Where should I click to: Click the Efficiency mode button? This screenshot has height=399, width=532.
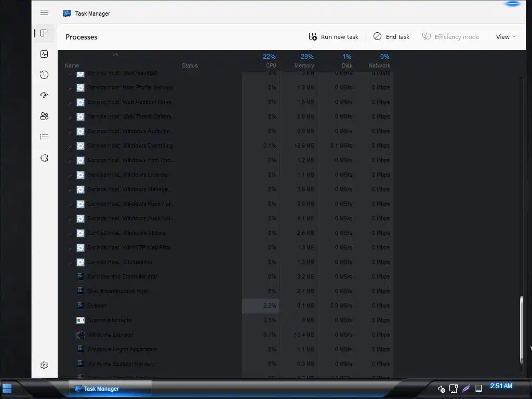(450, 37)
